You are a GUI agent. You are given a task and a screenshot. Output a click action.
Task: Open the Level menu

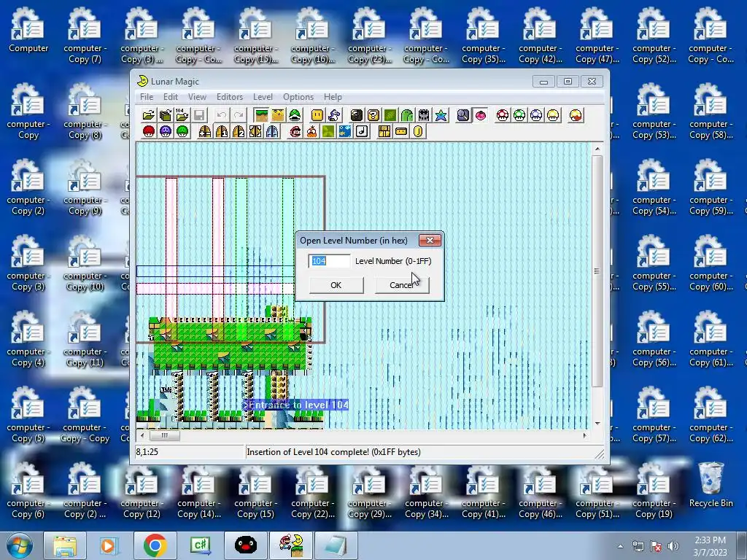point(263,97)
